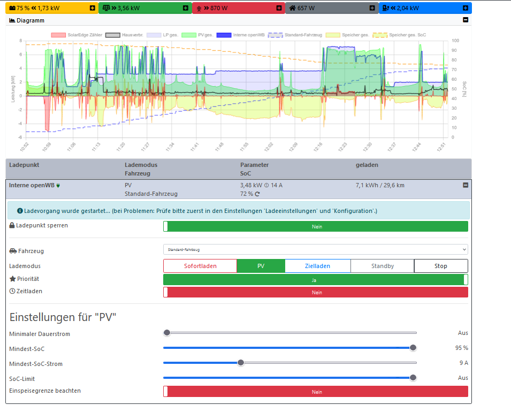Toggle Speicher ges. SoC legend entry
The width and height of the screenshot is (511, 420).
pos(399,35)
